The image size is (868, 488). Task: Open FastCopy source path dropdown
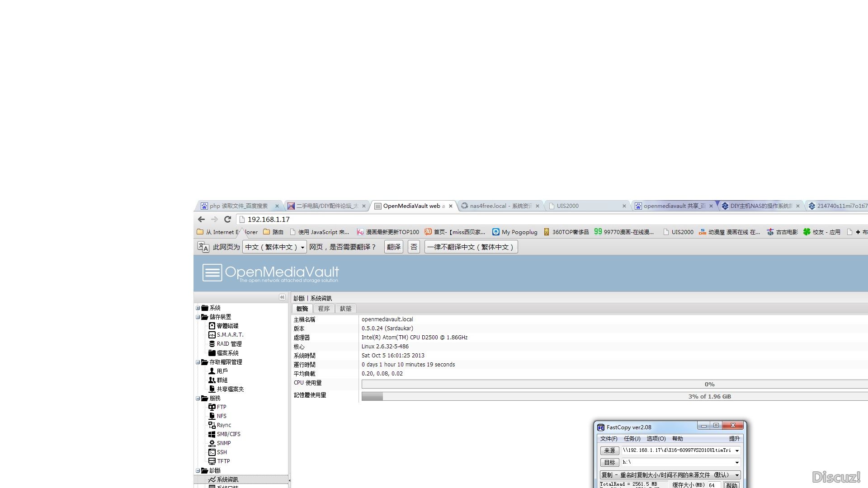pyautogui.click(x=737, y=450)
